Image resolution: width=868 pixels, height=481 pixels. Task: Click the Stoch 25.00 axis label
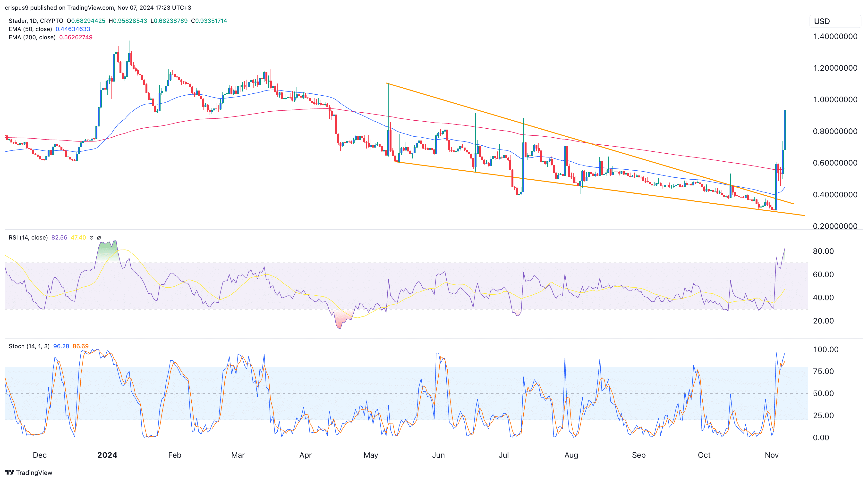823,415
